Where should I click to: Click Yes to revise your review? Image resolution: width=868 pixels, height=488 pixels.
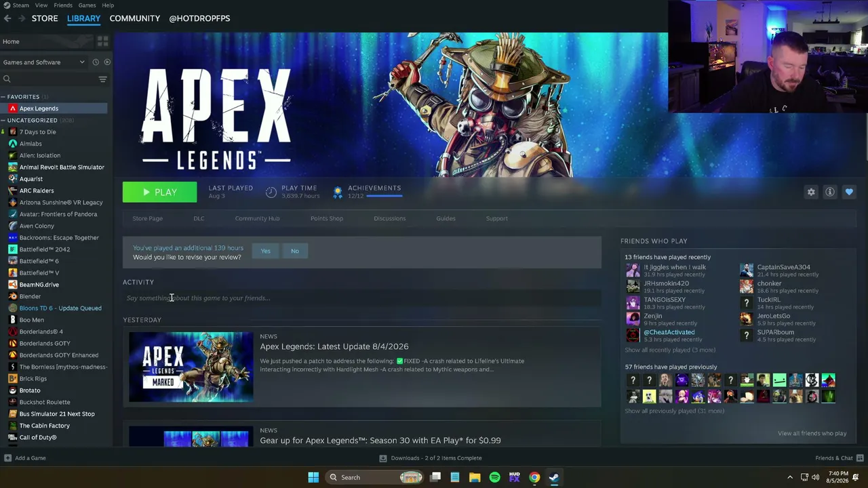pos(266,251)
